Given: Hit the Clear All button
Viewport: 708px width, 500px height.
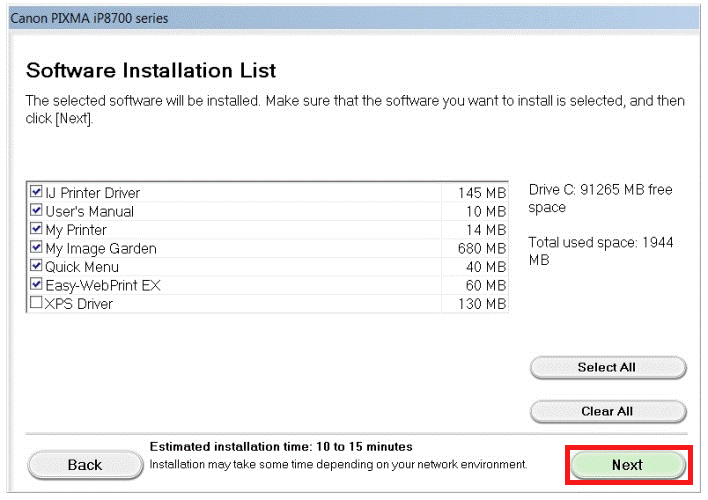Looking at the screenshot, I should click(x=607, y=412).
